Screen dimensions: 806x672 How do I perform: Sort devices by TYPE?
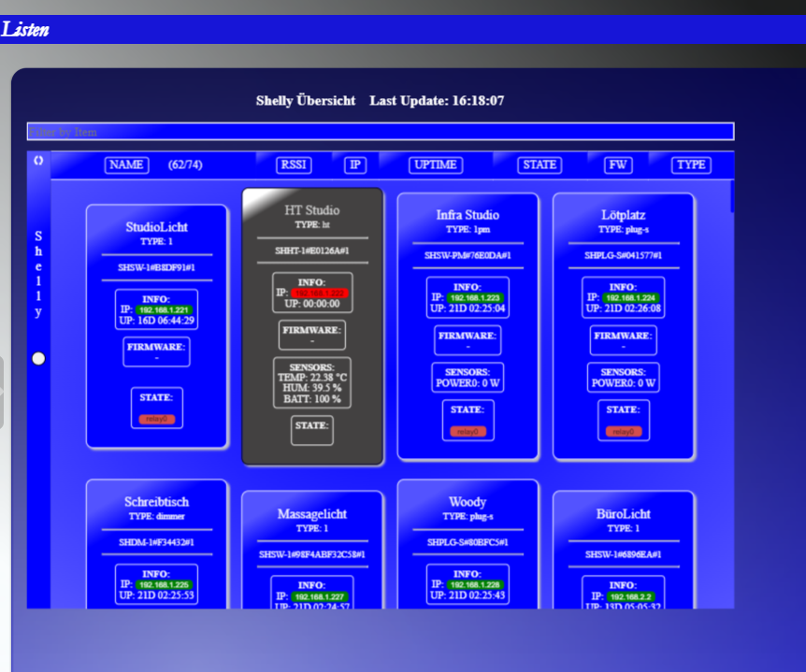click(691, 165)
